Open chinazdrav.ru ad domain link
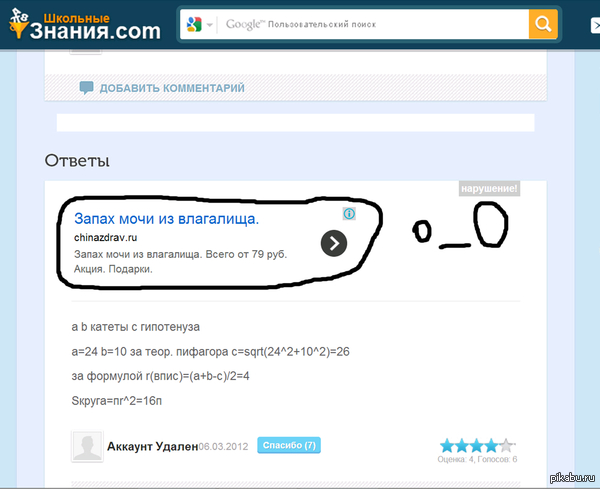The height and width of the screenshot is (489, 600). coord(106,238)
